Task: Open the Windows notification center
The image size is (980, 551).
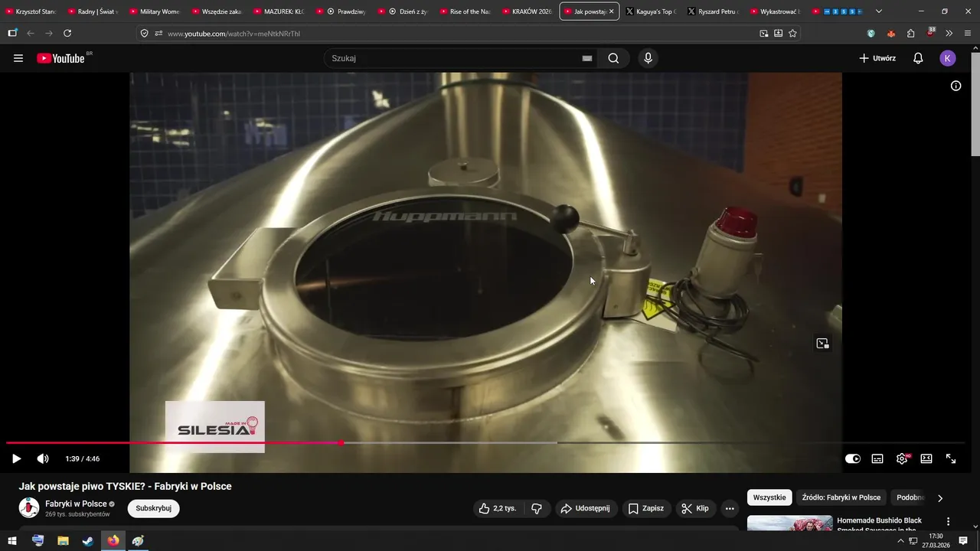Action: [x=963, y=541]
